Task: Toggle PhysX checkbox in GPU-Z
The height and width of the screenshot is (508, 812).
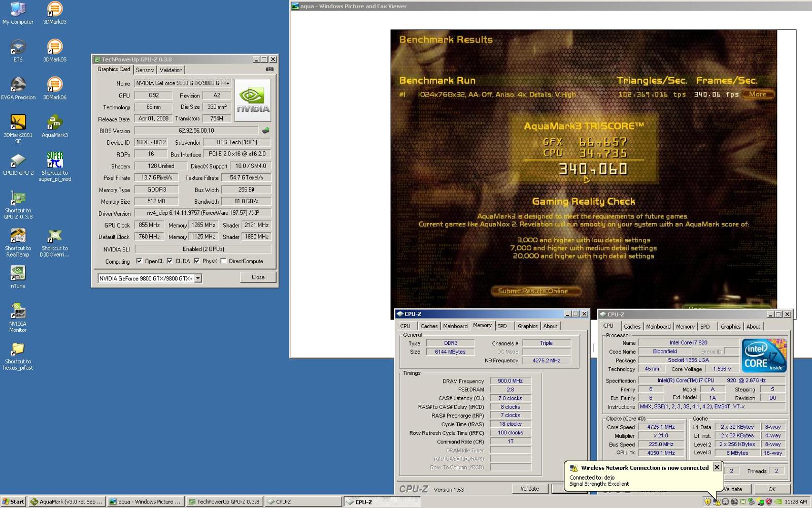Action: [196, 261]
